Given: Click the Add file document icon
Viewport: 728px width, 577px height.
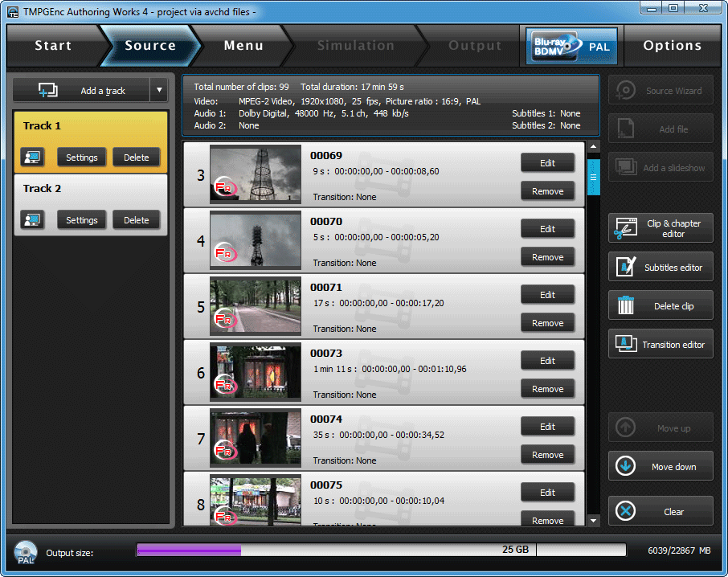Looking at the screenshot, I should (625, 129).
